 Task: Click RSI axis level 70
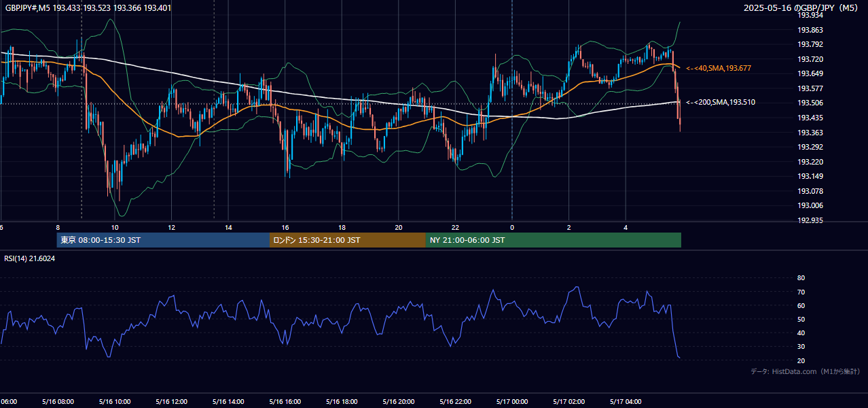(x=801, y=292)
